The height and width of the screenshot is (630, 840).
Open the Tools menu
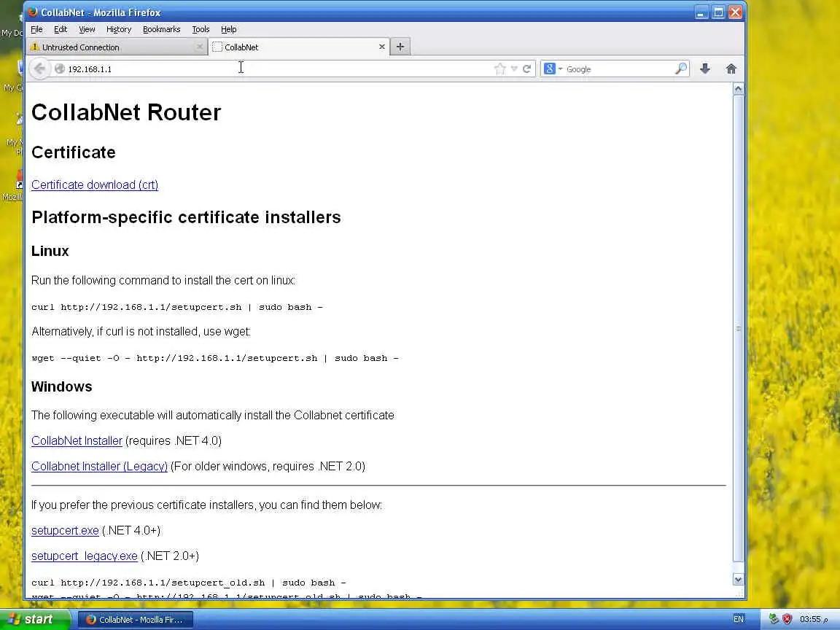tap(201, 29)
